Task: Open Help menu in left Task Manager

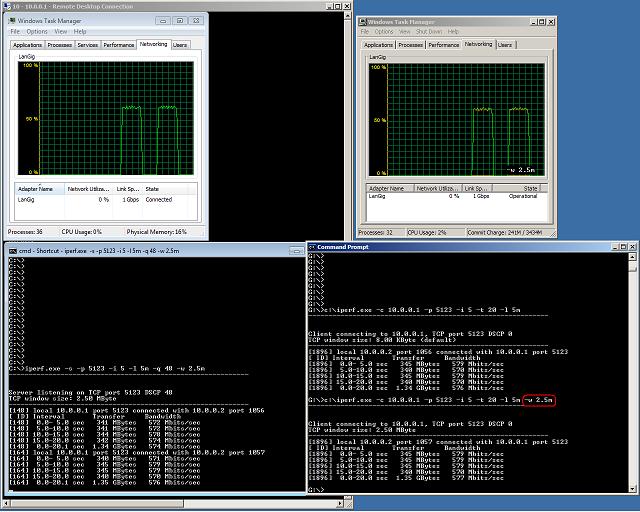Action: [80, 31]
